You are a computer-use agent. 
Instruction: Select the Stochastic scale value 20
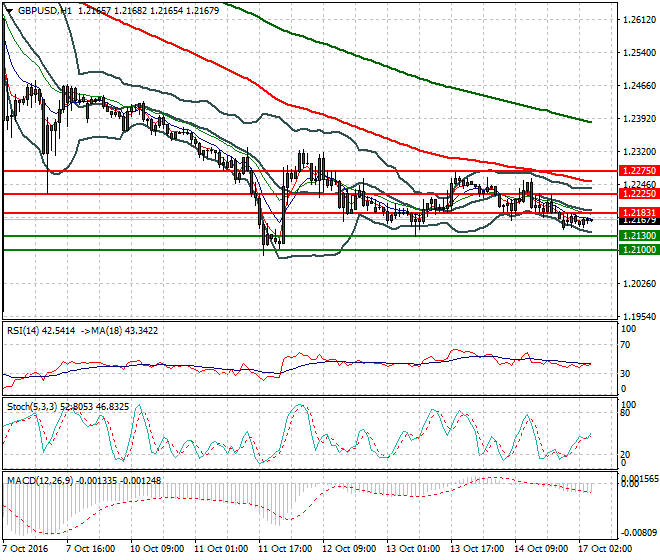tap(626, 455)
